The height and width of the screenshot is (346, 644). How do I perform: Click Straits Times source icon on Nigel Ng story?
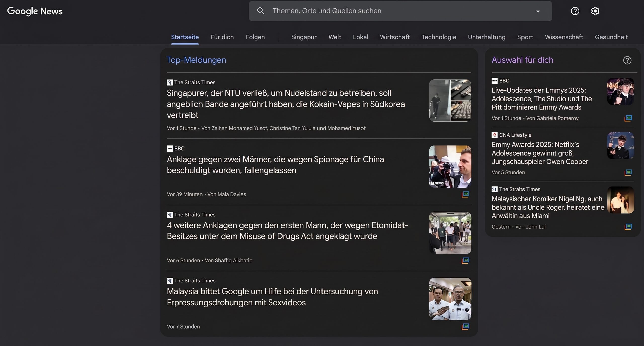coord(495,189)
